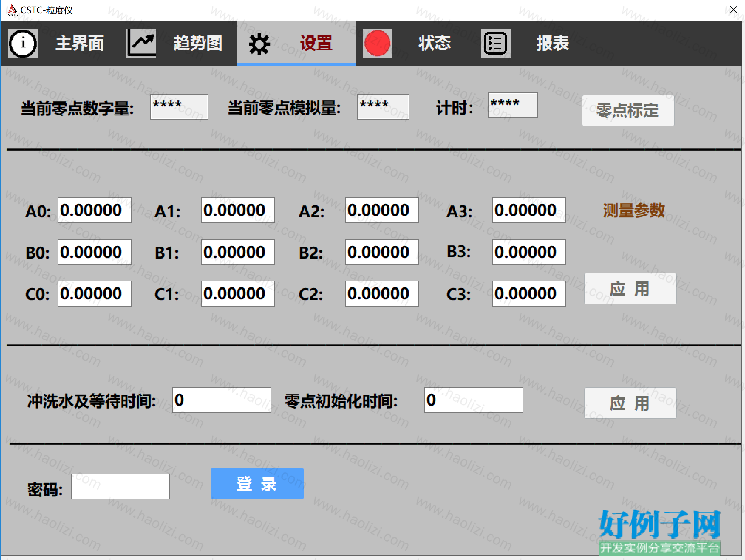The width and height of the screenshot is (745, 560).
Task: Click the CSTC app logo in title bar
Action: click(12, 10)
